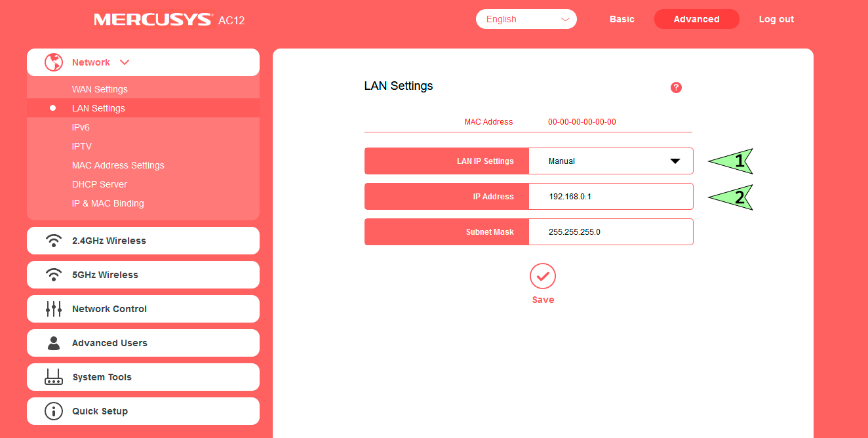Viewport: 868px width, 438px height.
Task: Open the help question mark icon
Action: (x=676, y=87)
